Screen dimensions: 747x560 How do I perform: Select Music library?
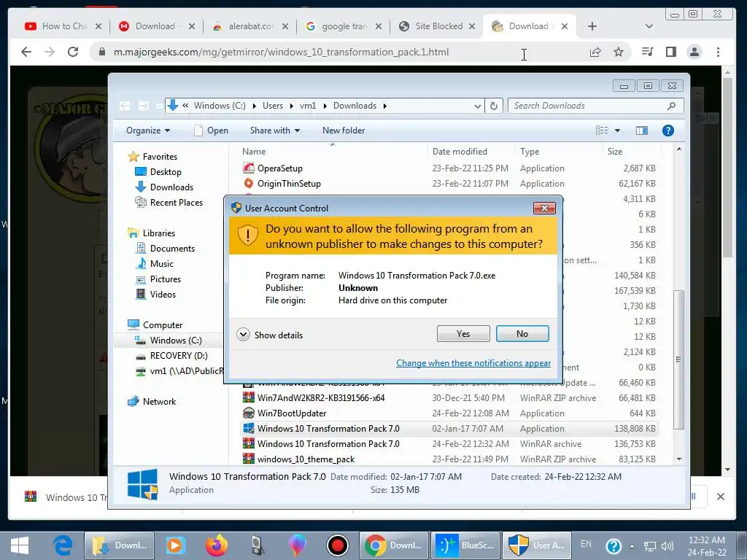(x=155, y=263)
